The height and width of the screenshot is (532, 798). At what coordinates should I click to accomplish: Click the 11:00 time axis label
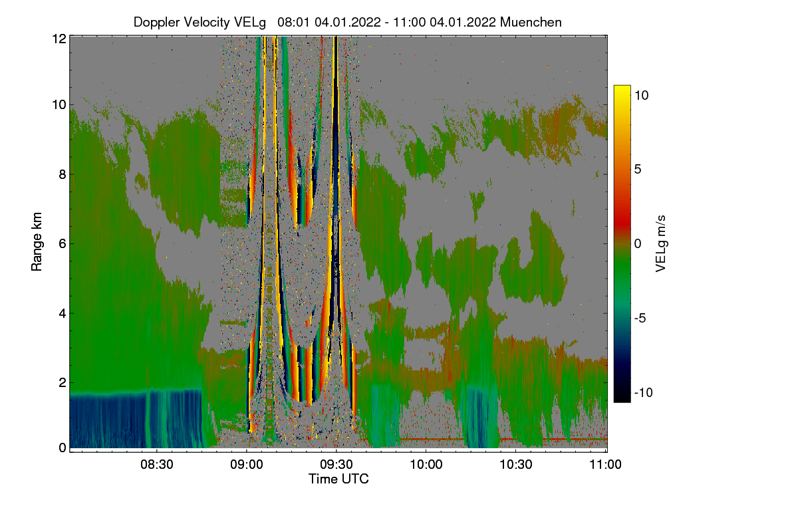click(x=605, y=465)
